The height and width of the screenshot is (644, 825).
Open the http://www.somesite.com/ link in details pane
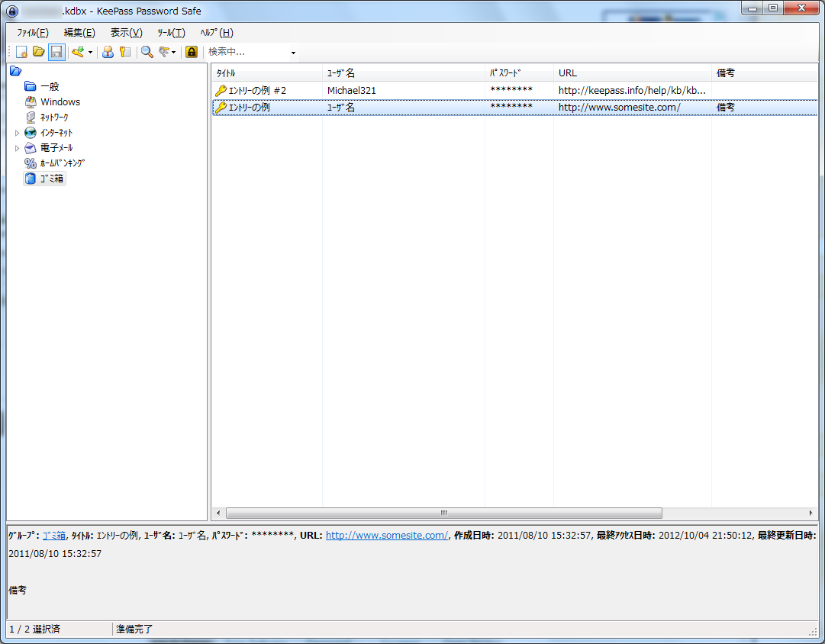tap(387, 535)
